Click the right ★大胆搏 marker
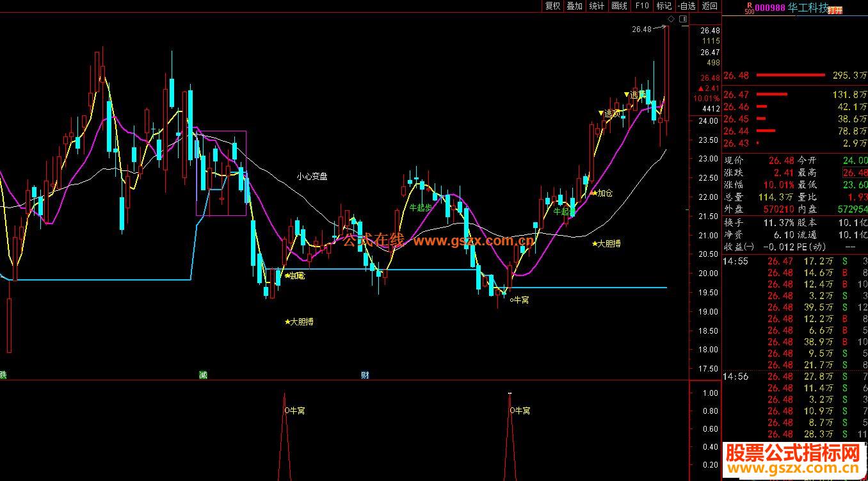This screenshot has height=481, width=868. (x=606, y=243)
